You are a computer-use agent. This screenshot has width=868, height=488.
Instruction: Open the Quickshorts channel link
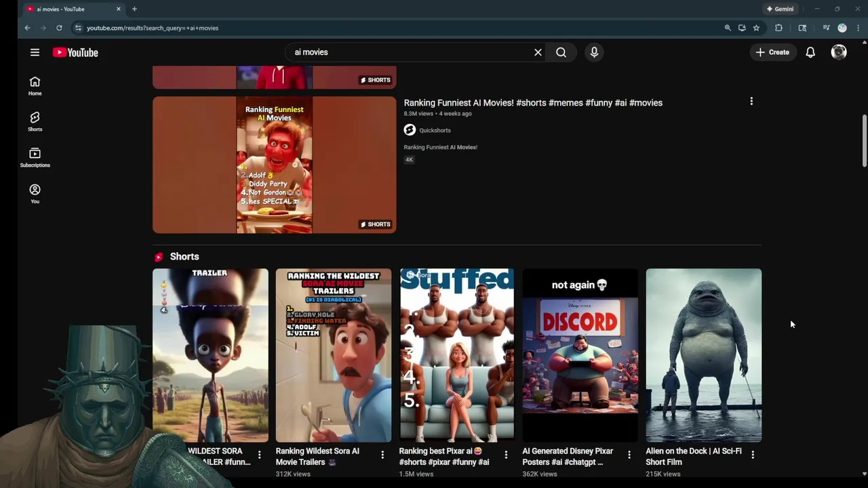(x=435, y=130)
